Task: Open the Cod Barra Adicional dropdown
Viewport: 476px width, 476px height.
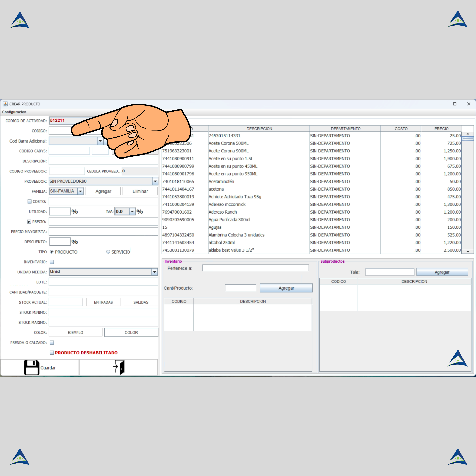Action: click(100, 141)
